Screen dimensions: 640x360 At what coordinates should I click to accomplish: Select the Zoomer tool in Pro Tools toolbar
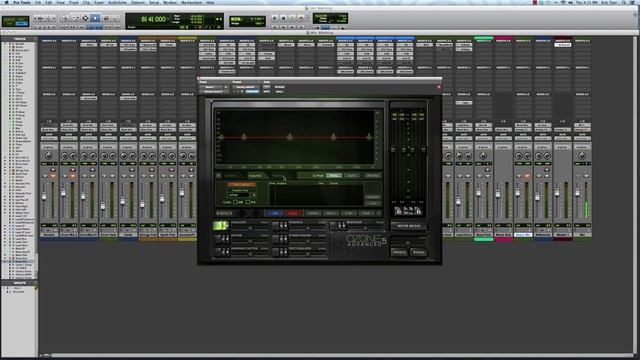[64, 18]
